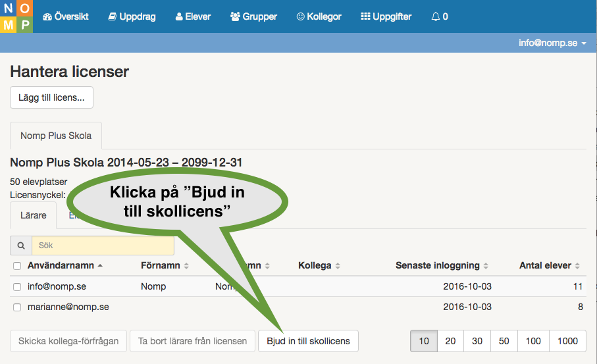Click the Lägg till licens... button
Screen dimensions: 597x364
click(51, 97)
